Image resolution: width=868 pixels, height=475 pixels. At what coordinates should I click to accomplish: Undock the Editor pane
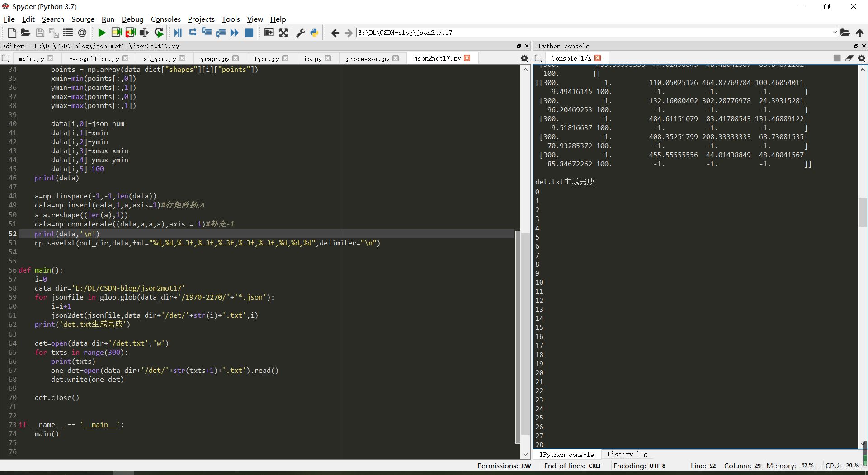519,46
